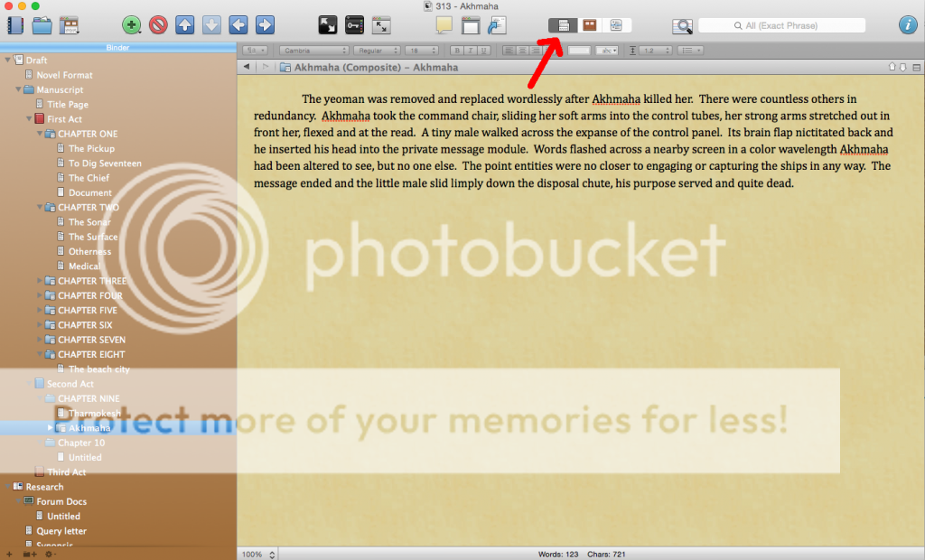This screenshot has height=560, width=925.
Task: Click the All (Exact Phrase) search field
Action: pos(781,25)
